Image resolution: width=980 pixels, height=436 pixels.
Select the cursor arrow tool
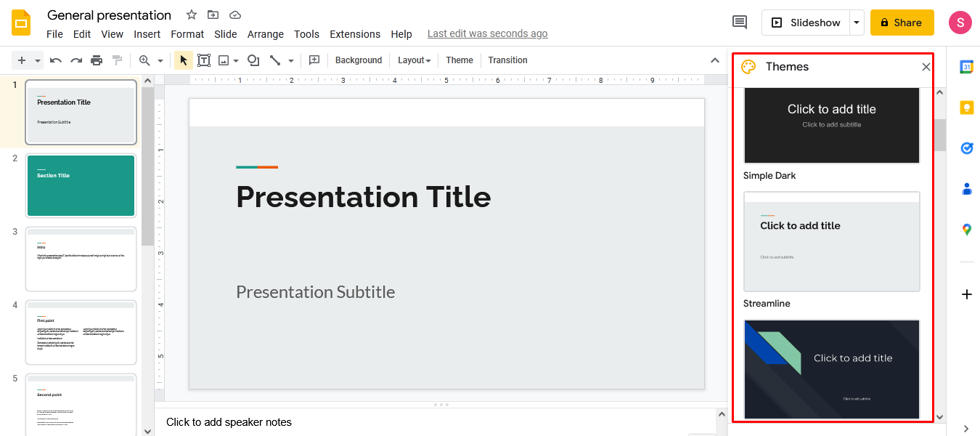183,60
